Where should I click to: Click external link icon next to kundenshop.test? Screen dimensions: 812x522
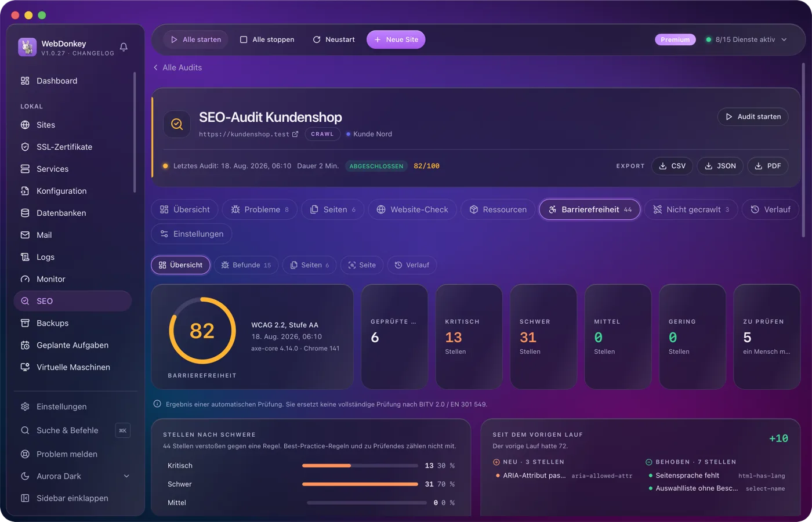point(295,134)
